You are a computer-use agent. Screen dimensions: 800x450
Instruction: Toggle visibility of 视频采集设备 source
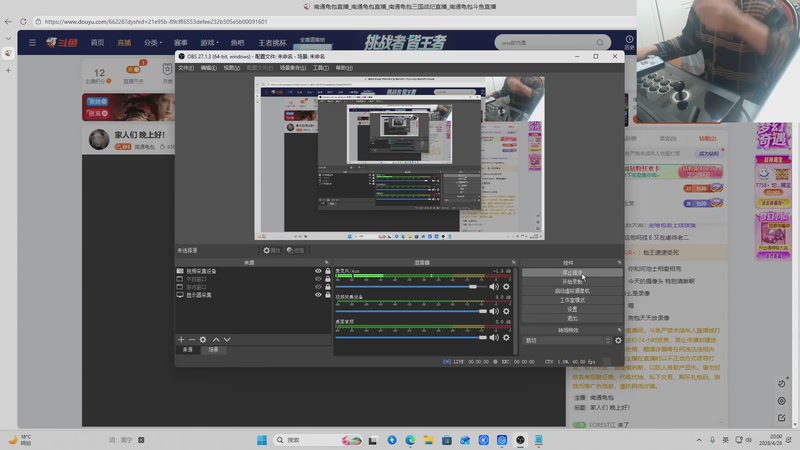click(x=318, y=271)
